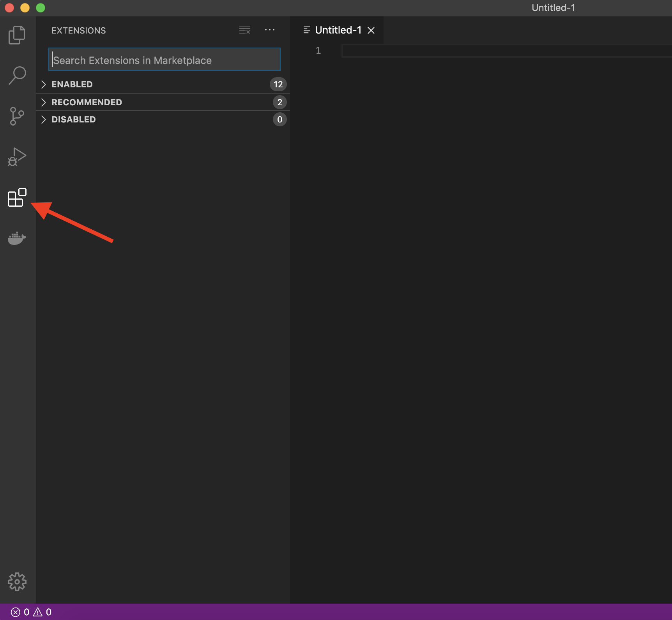Open the Run and Debug view
This screenshot has width=672, height=620.
tap(17, 157)
